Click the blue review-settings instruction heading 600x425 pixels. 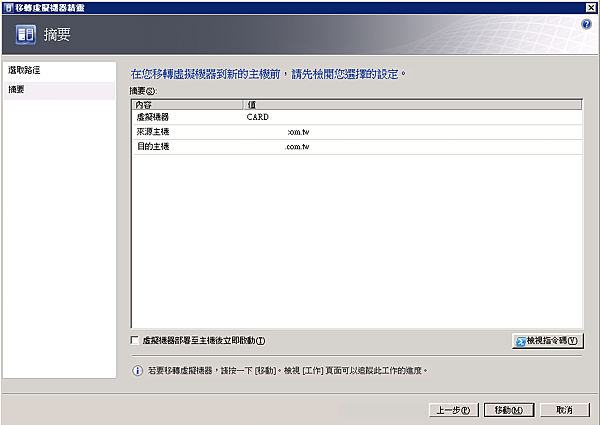click(x=268, y=74)
